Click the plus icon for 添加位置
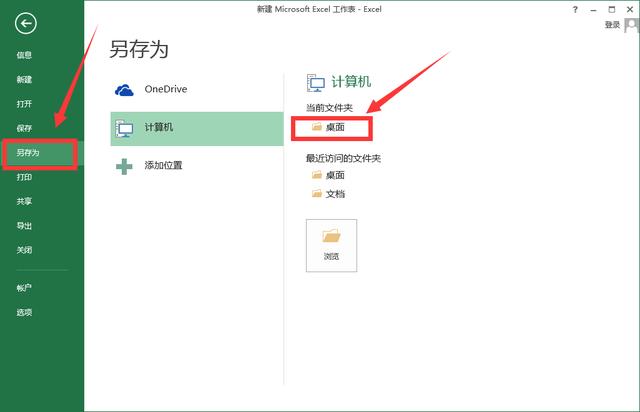The width and height of the screenshot is (640, 412). (124, 166)
